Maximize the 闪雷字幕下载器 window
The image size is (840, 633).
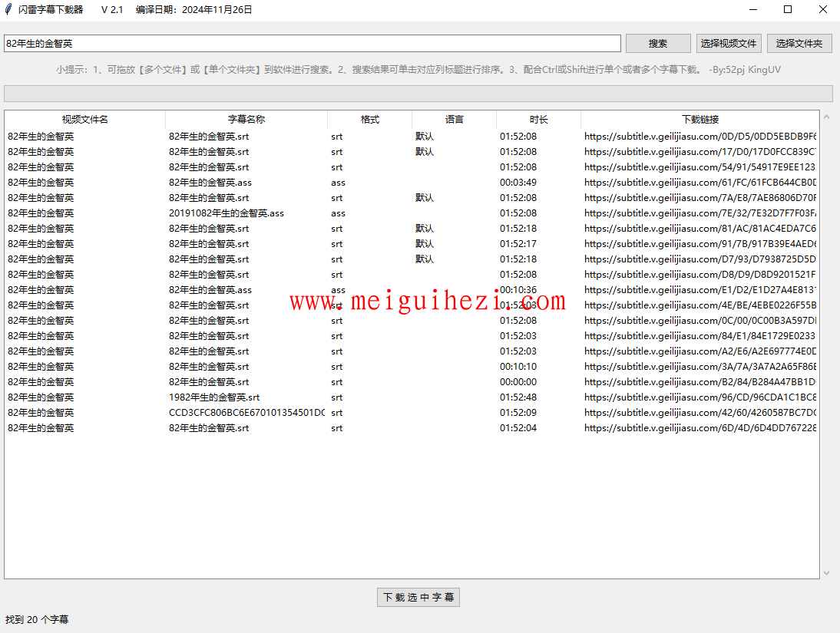(788, 9)
